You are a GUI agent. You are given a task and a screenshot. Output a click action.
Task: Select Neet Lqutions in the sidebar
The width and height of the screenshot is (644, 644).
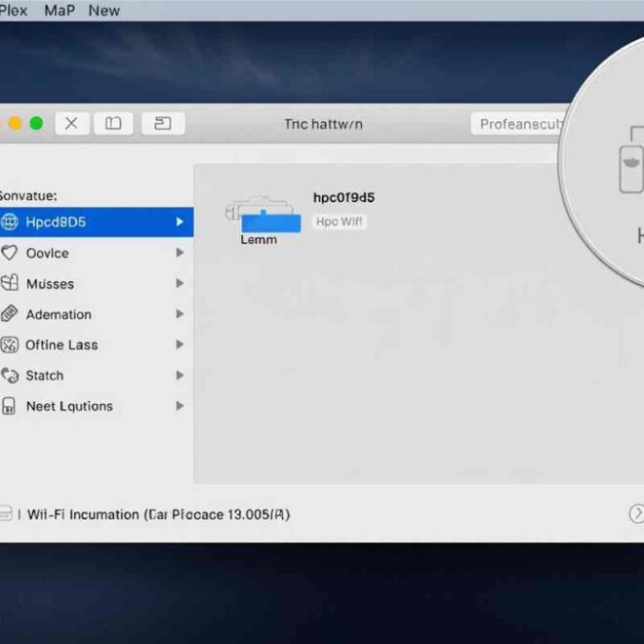[97, 406]
